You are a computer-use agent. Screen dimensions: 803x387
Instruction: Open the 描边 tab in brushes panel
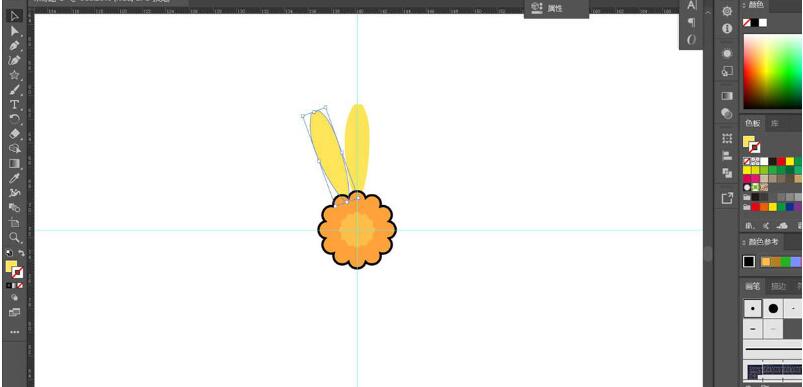tap(778, 286)
